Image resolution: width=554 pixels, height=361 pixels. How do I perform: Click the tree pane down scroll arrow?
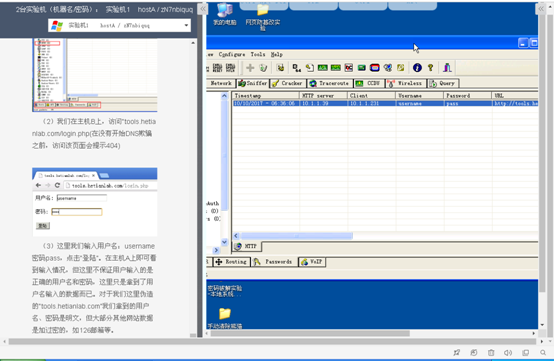tap(224, 242)
